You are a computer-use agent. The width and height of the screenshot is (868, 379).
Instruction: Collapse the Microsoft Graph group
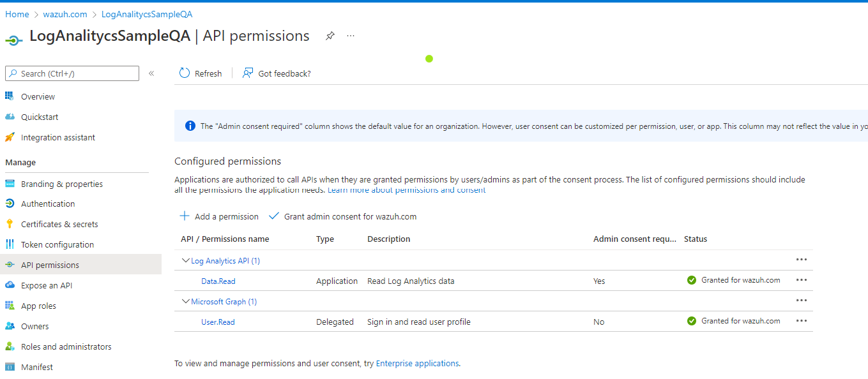coord(185,301)
